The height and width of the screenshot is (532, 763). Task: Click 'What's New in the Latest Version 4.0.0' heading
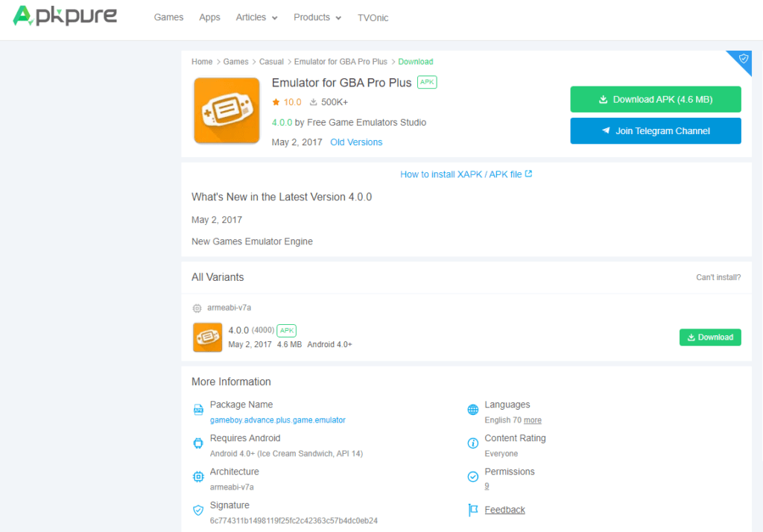[281, 197]
